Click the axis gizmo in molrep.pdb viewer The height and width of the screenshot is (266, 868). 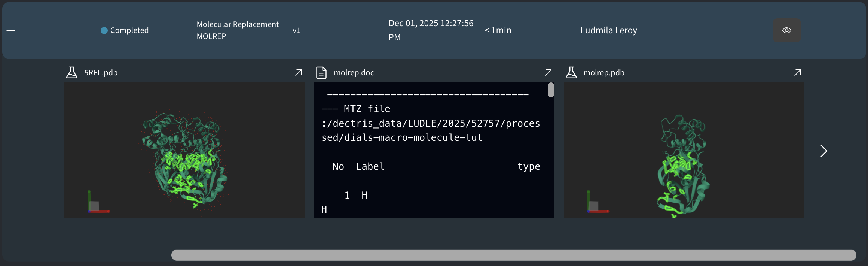click(x=595, y=204)
